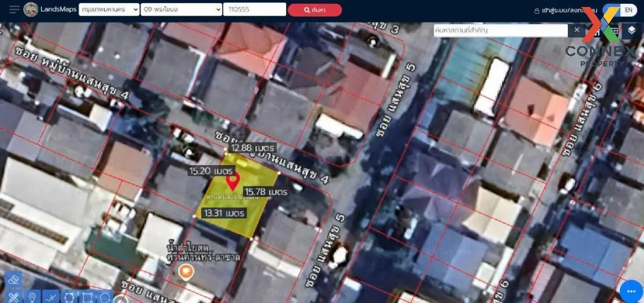Open the map layers panel

632,31
